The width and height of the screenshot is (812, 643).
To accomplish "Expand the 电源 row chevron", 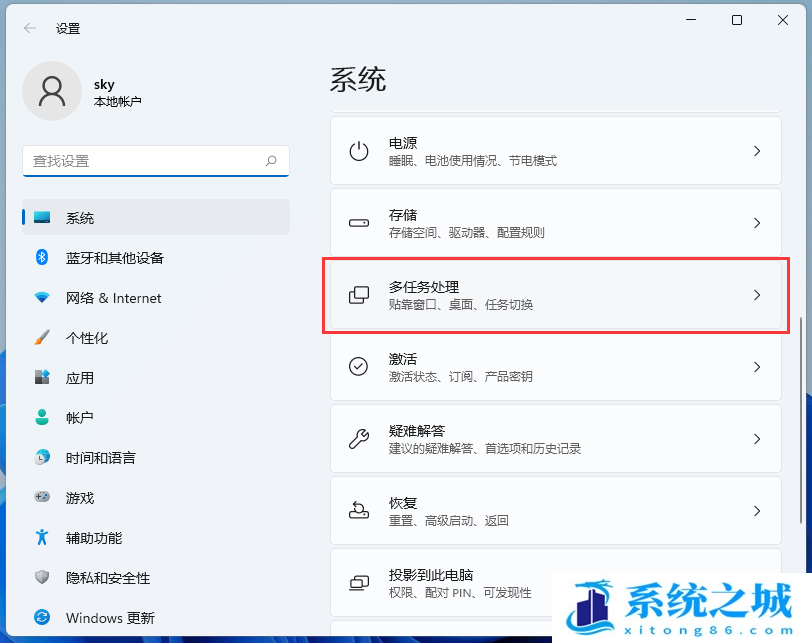I will 757,150.
